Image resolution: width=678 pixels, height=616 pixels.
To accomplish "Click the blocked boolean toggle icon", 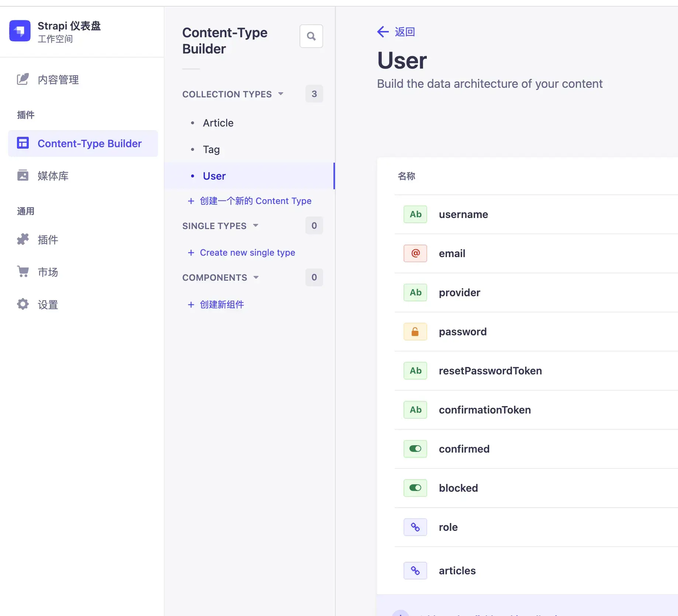I will pyautogui.click(x=415, y=488).
